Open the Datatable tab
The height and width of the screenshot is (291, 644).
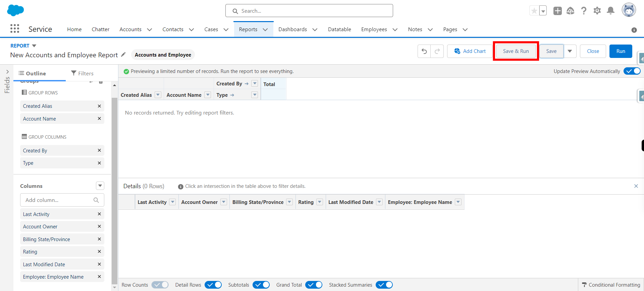coord(339,29)
